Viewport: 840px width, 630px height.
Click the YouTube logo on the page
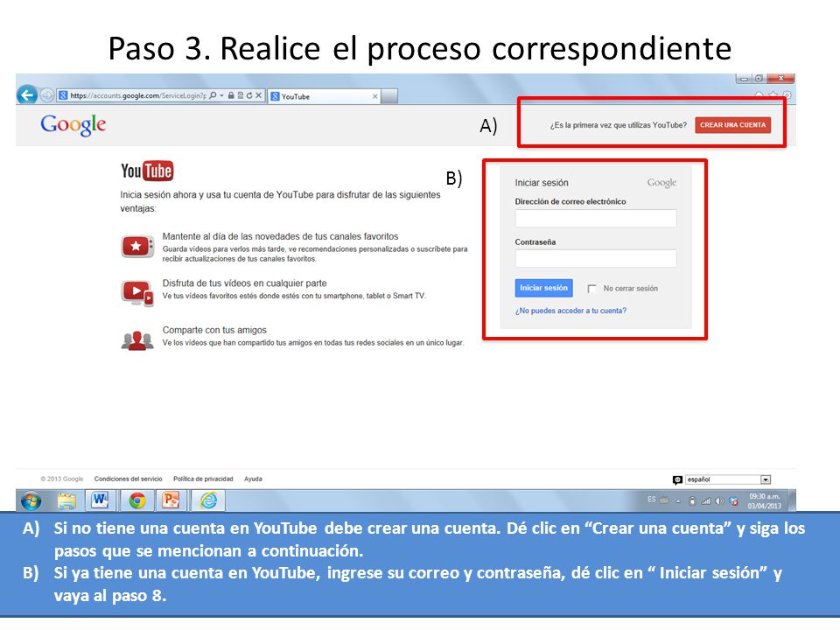click(147, 171)
